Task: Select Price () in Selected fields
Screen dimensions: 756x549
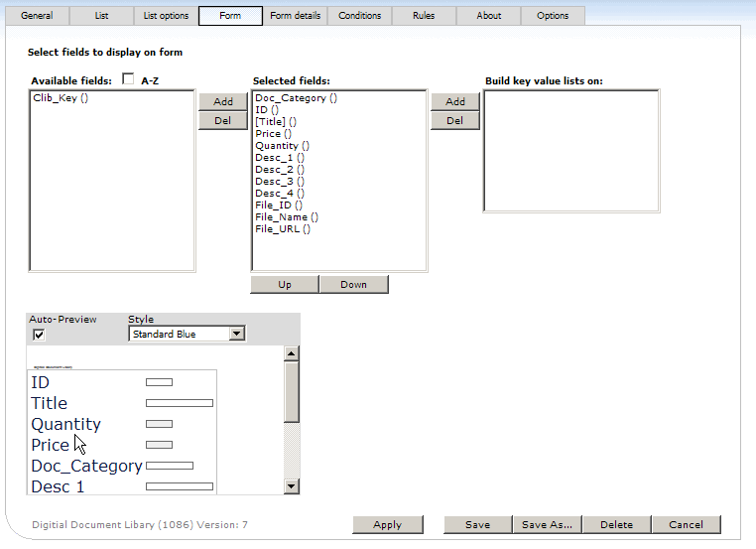Action: click(x=339, y=134)
